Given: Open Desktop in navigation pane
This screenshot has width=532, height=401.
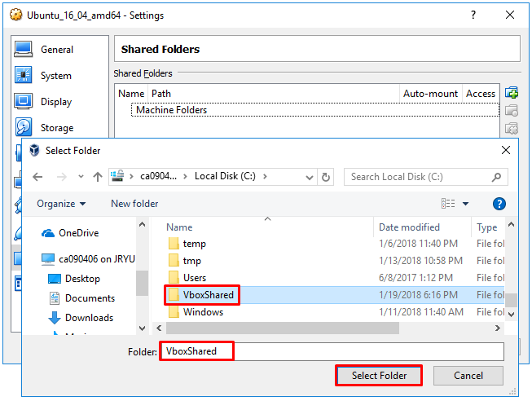Looking at the screenshot, I should click(x=74, y=279).
